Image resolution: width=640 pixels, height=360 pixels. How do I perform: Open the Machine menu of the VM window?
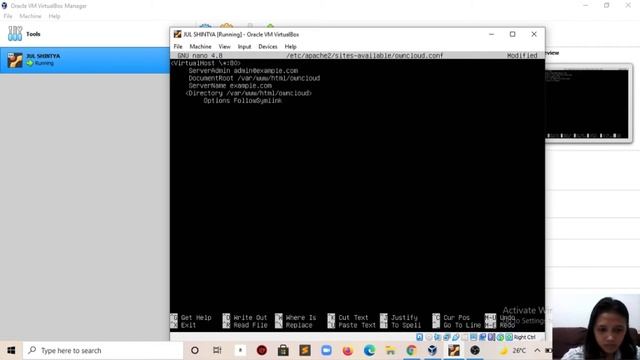[x=200, y=47]
